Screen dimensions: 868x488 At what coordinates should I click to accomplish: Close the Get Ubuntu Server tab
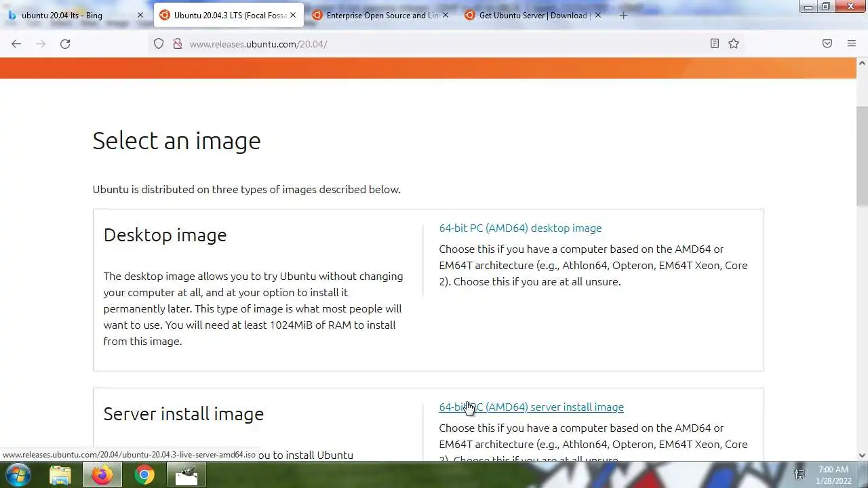point(597,15)
